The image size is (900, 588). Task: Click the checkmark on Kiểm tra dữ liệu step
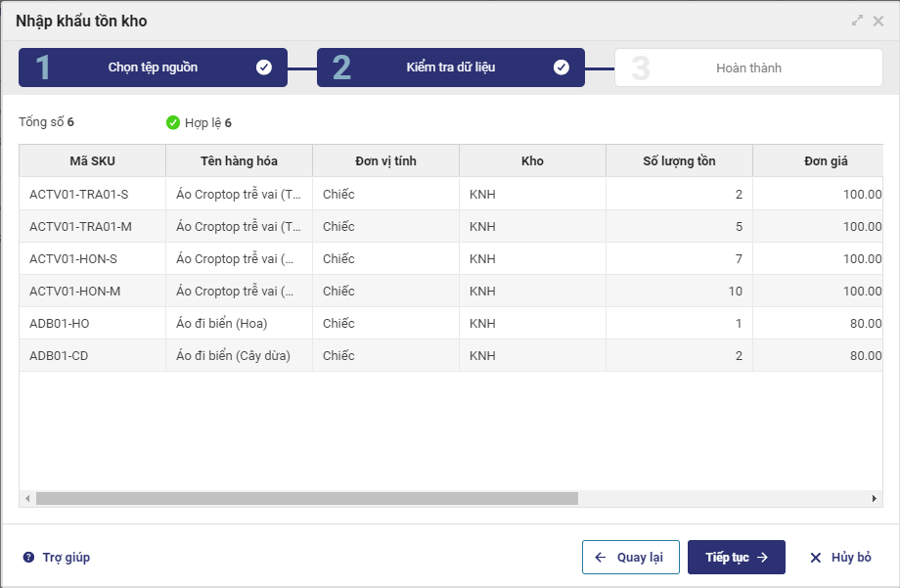(x=561, y=68)
